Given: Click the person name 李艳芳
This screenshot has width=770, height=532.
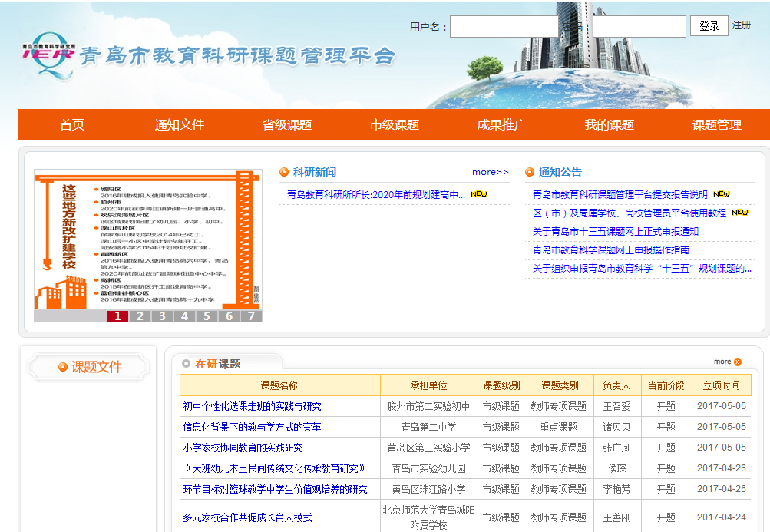Looking at the screenshot, I should (x=616, y=489).
